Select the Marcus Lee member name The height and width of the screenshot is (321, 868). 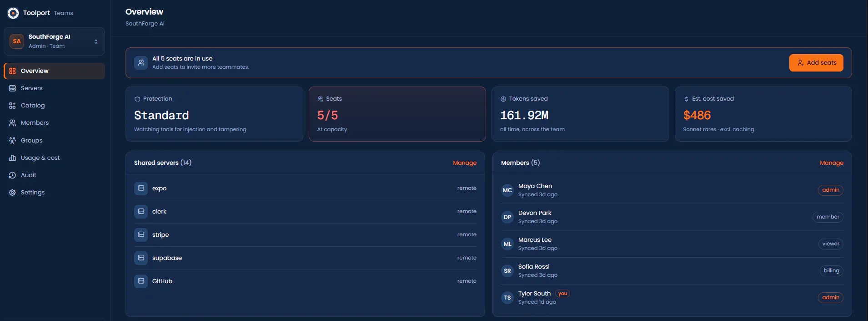tap(535, 240)
